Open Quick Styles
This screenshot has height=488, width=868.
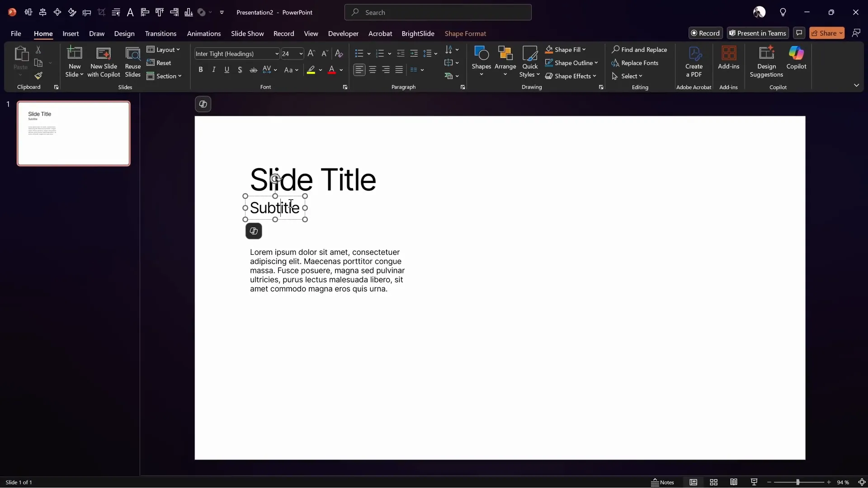[530, 61]
